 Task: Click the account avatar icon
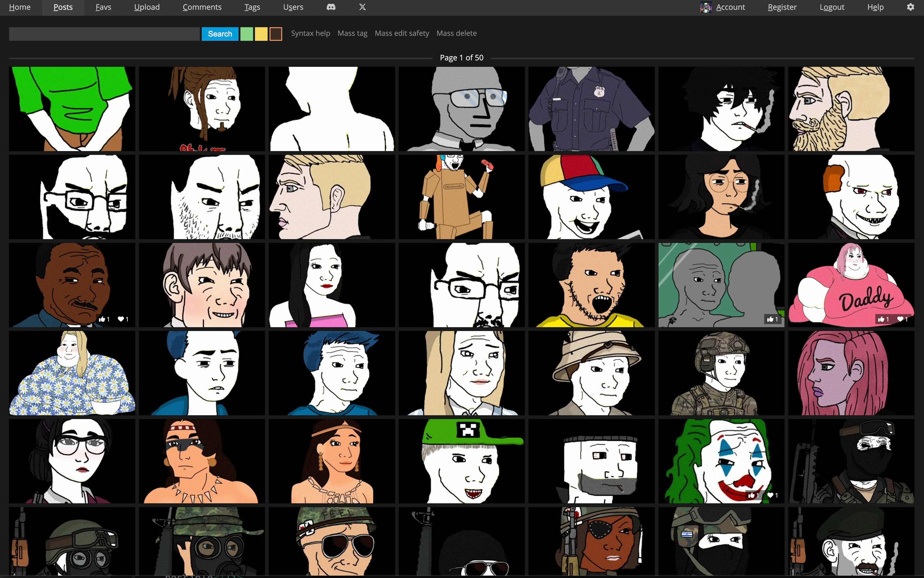pos(706,7)
